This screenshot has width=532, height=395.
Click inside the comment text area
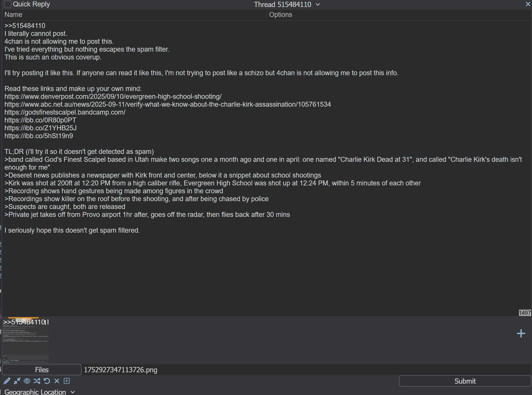266,168
